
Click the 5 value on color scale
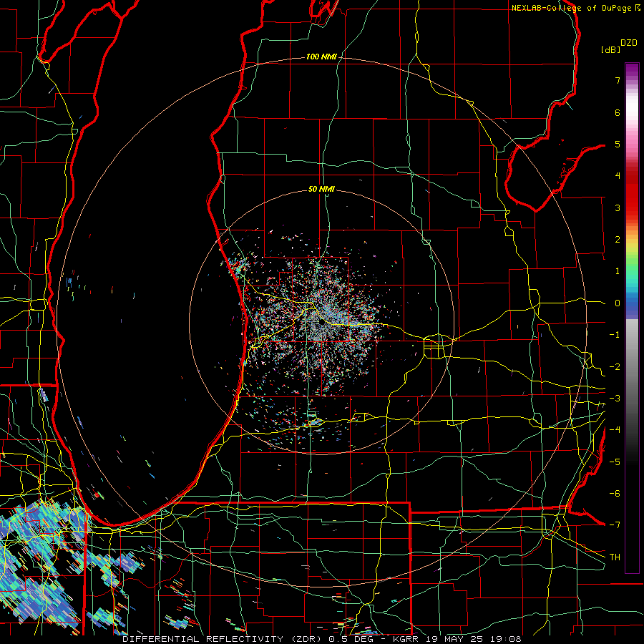tap(618, 144)
